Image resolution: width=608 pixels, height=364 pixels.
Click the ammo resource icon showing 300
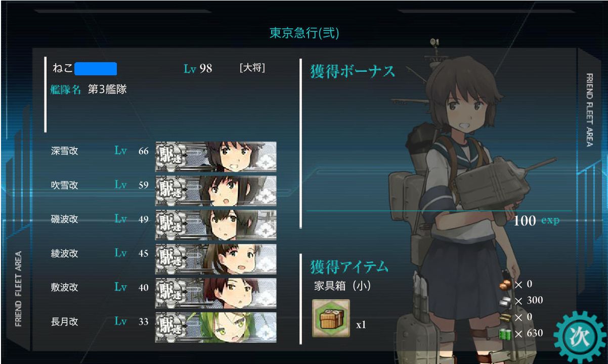pos(505,301)
